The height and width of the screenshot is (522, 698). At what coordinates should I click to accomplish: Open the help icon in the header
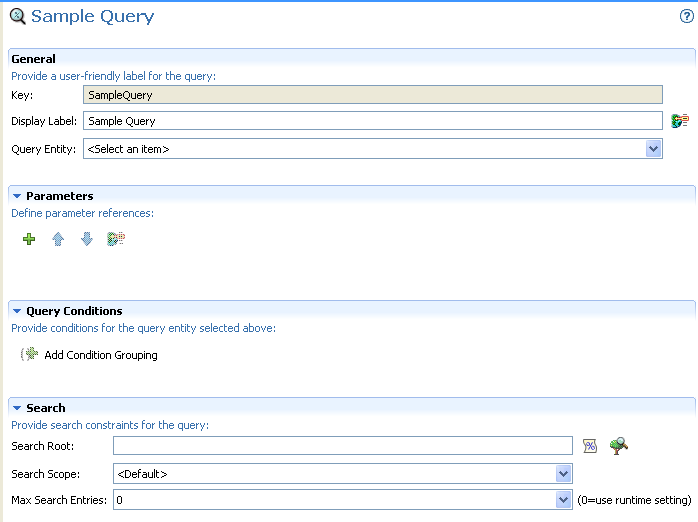tap(686, 17)
